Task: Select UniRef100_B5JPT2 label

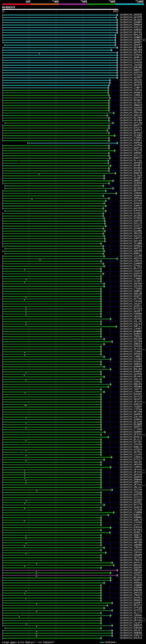Action: click(x=131, y=605)
